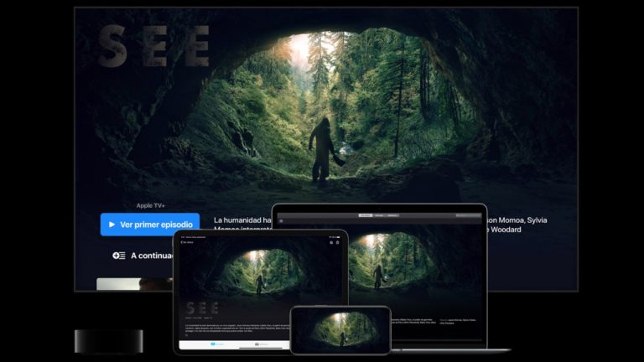The image size is (644, 362).
Task: Play with 'Ver primer episodio' button
Action: tap(150, 225)
